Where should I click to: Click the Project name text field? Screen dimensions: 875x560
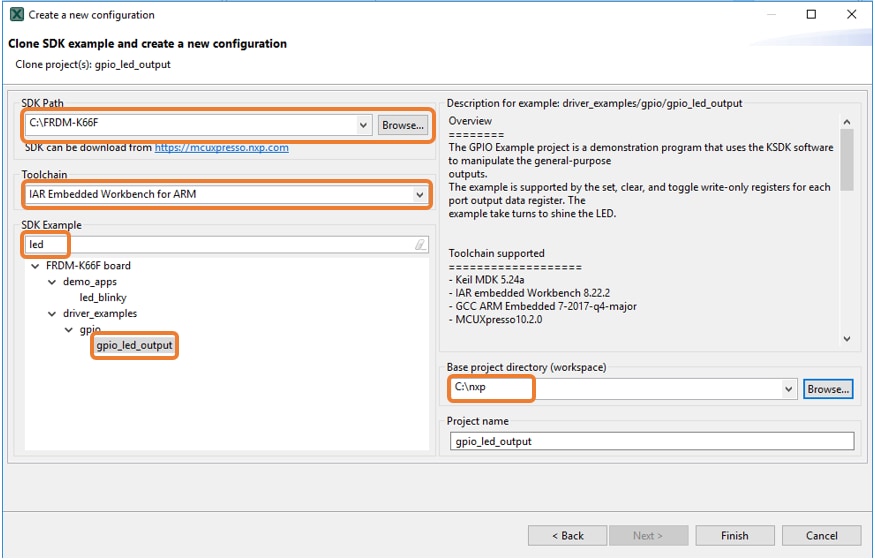[x=652, y=441]
